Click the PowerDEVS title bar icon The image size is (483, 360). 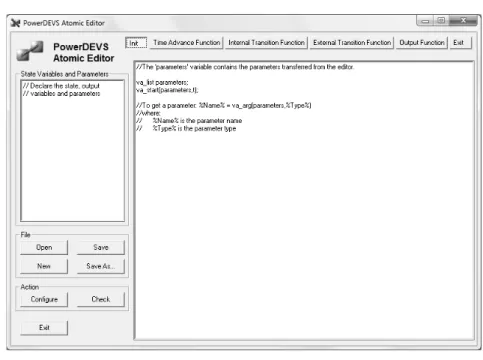(15, 23)
